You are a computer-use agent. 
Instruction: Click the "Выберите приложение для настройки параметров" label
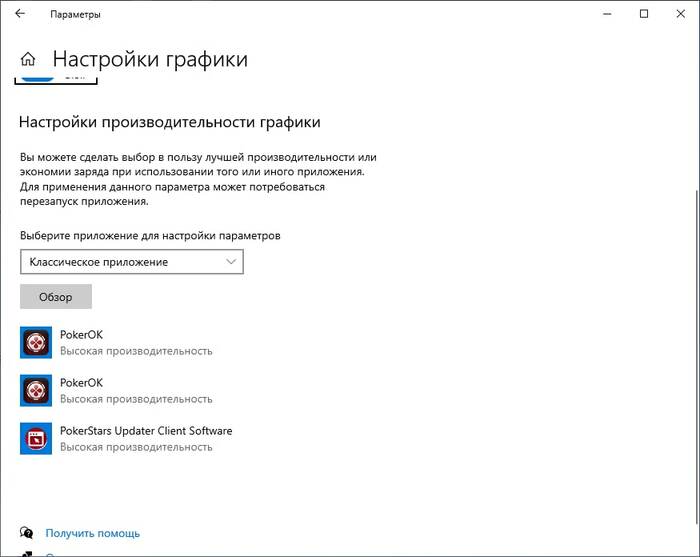(x=150, y=235)
